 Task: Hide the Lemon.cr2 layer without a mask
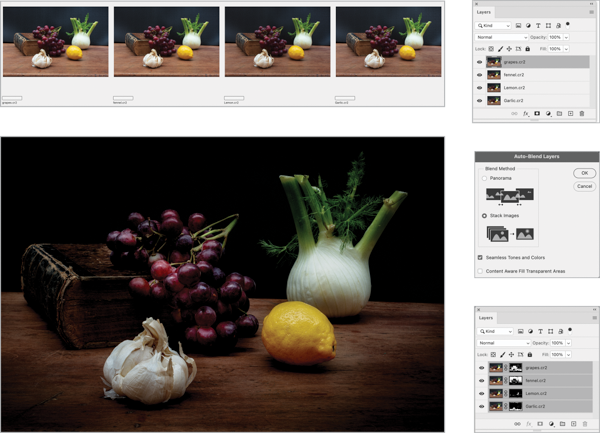(x=479, y=88)
